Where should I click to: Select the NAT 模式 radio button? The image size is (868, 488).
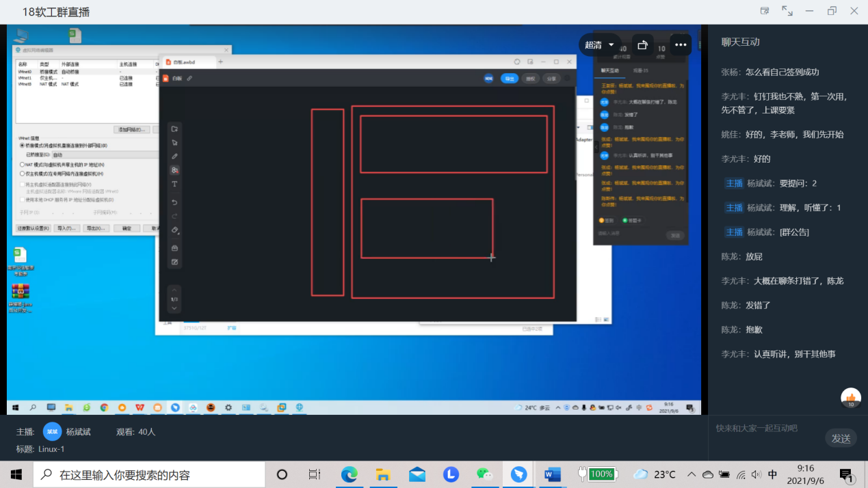(x=22, y=165)
